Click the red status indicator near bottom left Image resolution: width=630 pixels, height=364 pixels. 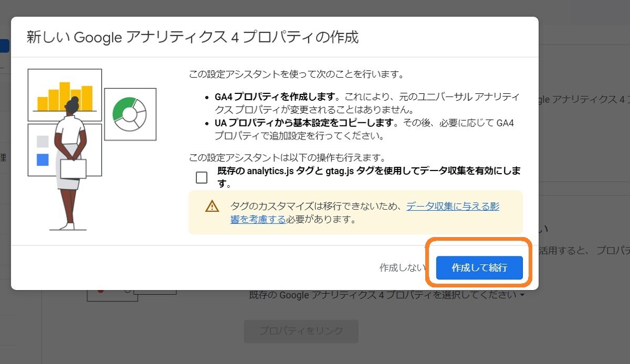click(x=100, y=291)
